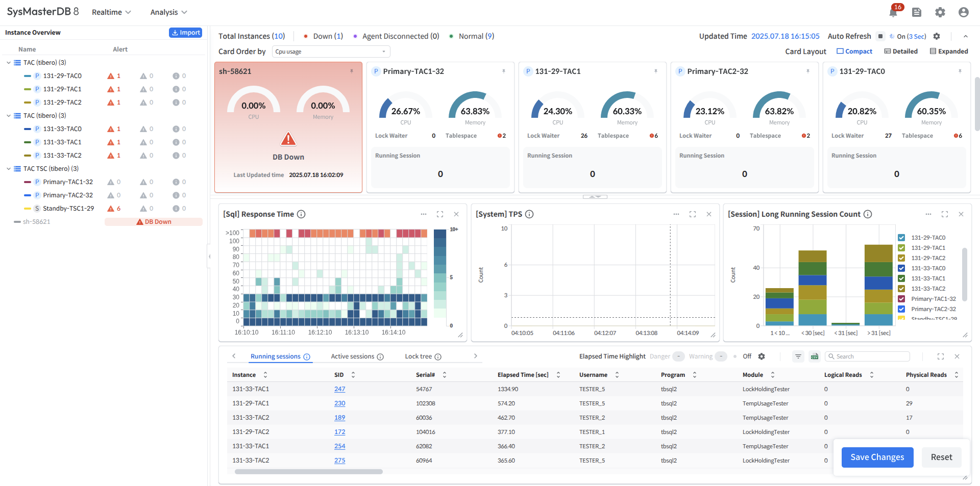Uncheck 131-29-TAC0 in chart legend
Screen dimensions: 980x486
point(901,238)
